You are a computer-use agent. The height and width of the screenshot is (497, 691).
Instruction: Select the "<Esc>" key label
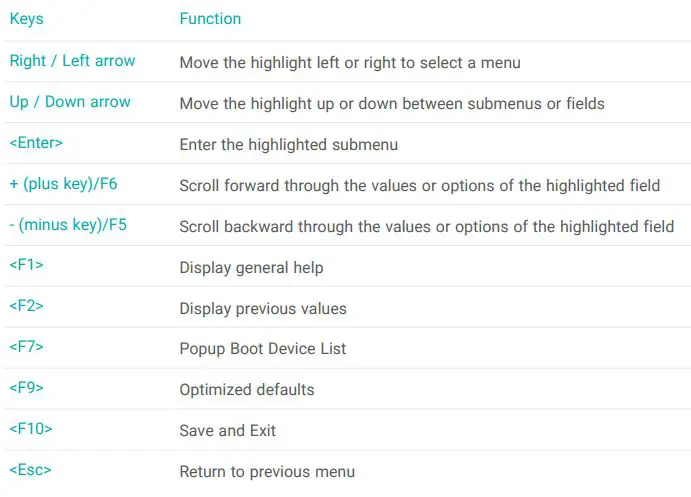30,470
